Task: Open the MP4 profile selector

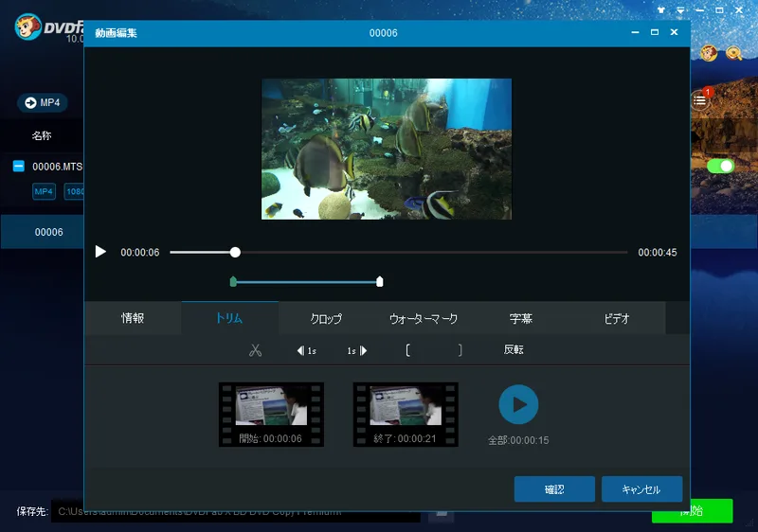Action: pyautogui.click(x=43, y=102)
